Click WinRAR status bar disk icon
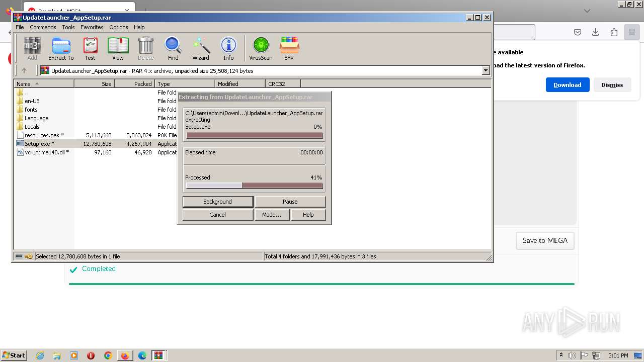 pyautogui.click(x=19, y=256)
